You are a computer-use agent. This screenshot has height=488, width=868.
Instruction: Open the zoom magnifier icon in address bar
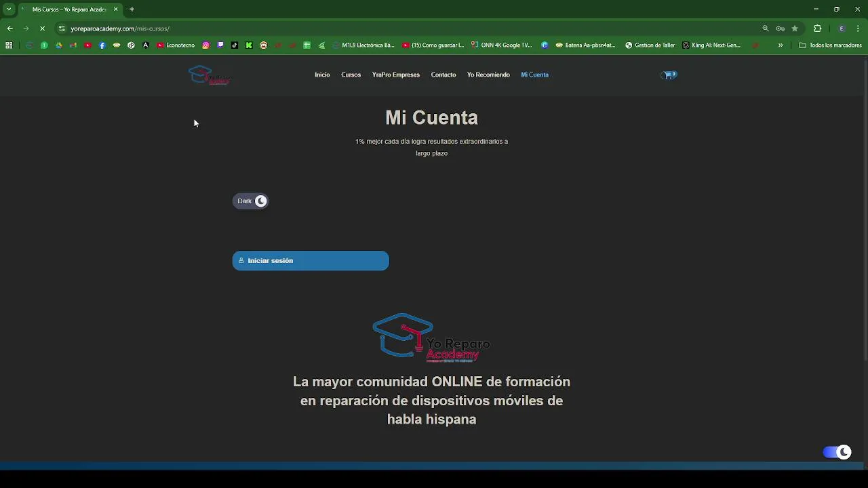pos(766,28)
